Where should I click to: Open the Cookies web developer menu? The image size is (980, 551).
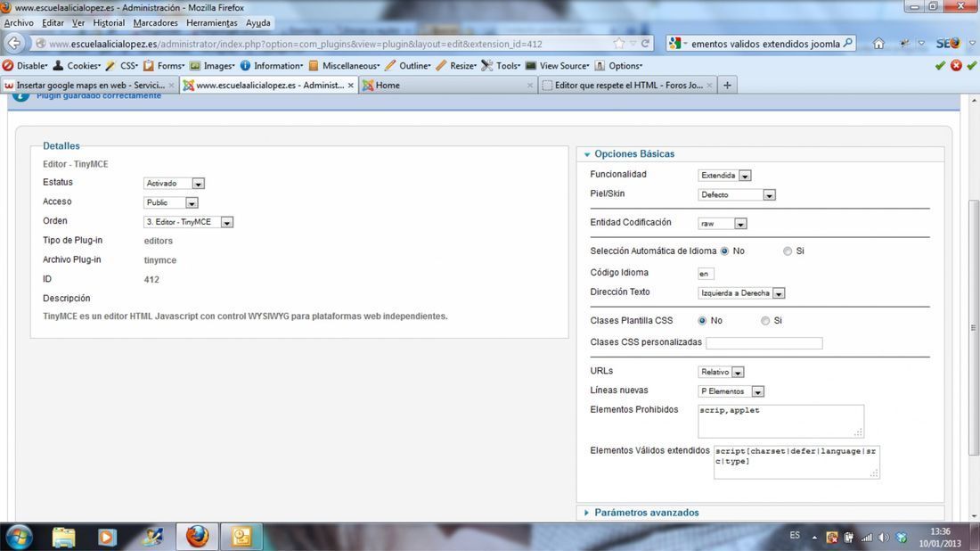(x=77, y=66)
